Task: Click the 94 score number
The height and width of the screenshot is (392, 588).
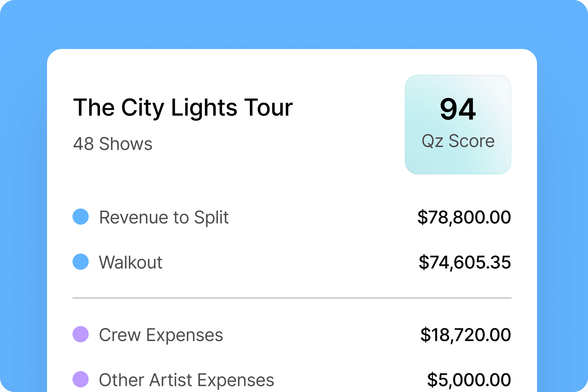Action: pyautogui.click(x=458, y=109)
